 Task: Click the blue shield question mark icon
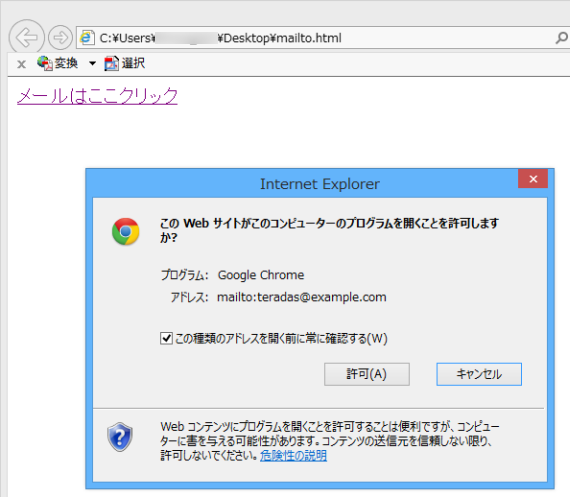(x=120, y=437)
